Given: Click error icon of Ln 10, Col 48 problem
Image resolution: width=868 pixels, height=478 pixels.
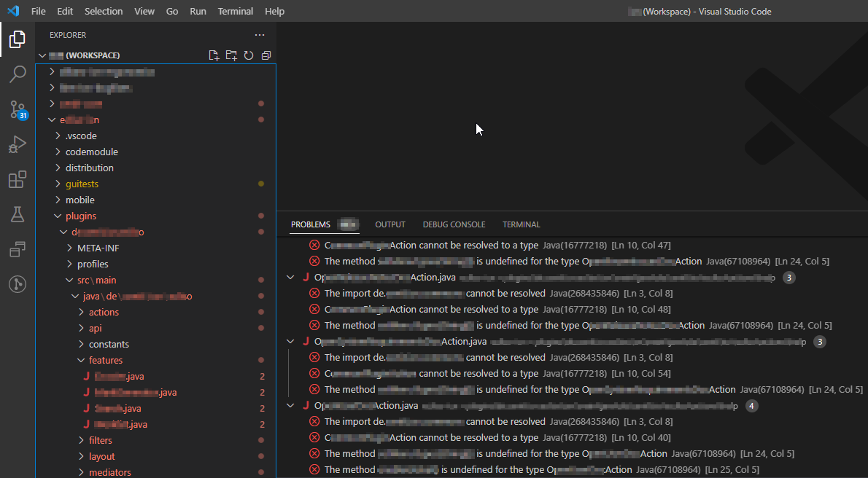Looking at the screenshot, I should click(x=314, y=309).
